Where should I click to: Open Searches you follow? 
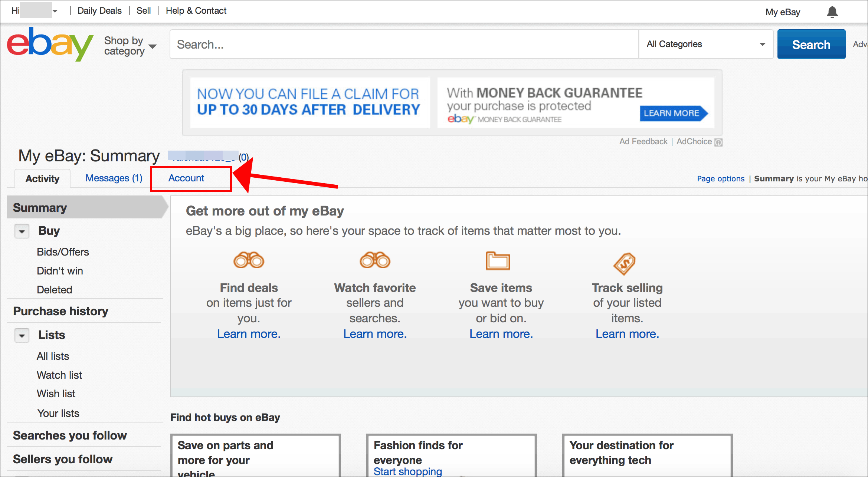coord(70,435)
